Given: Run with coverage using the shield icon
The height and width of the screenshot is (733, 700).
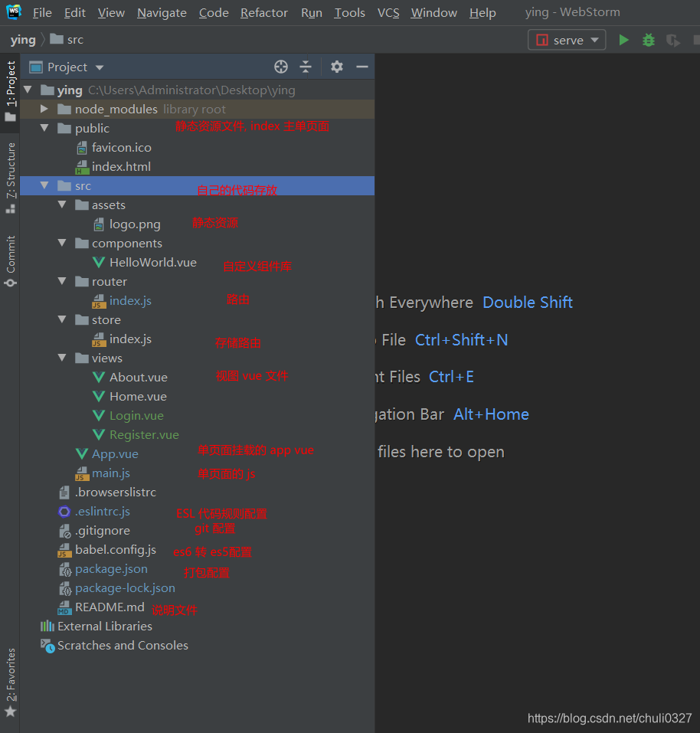Looking at the screenshot, I should 673,41.
